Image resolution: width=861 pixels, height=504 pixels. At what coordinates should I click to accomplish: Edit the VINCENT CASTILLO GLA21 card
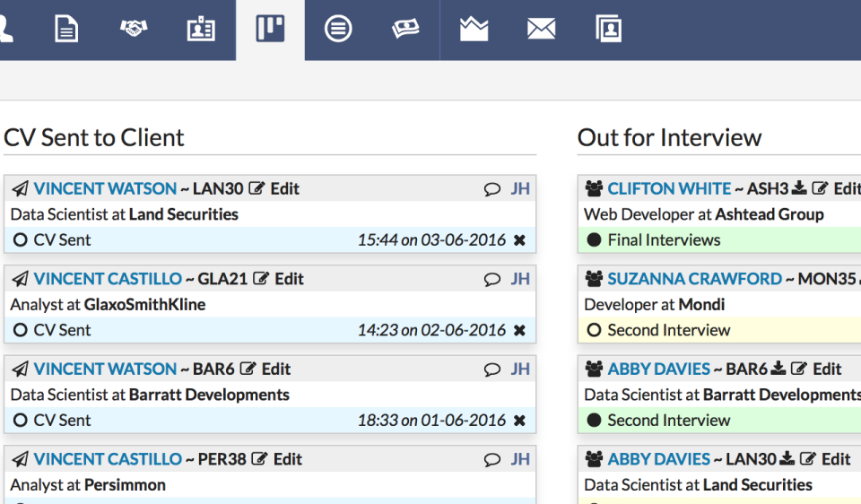(279, 279)
